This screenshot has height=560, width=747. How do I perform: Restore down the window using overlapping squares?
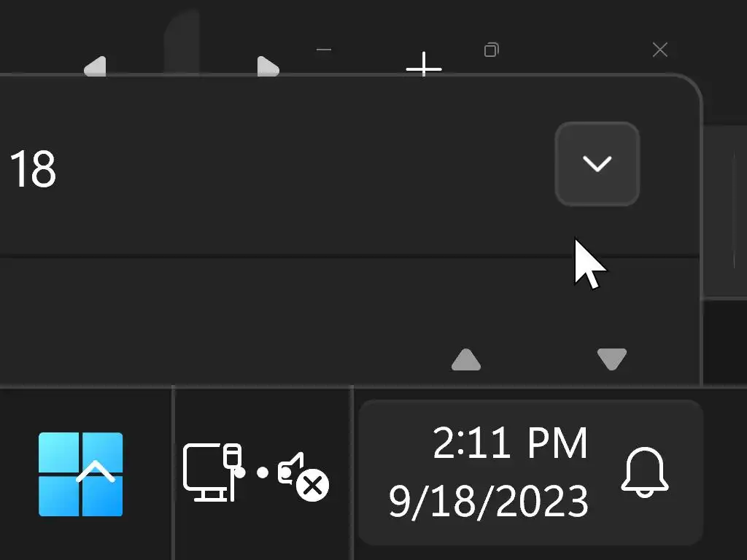click(492, 50)
